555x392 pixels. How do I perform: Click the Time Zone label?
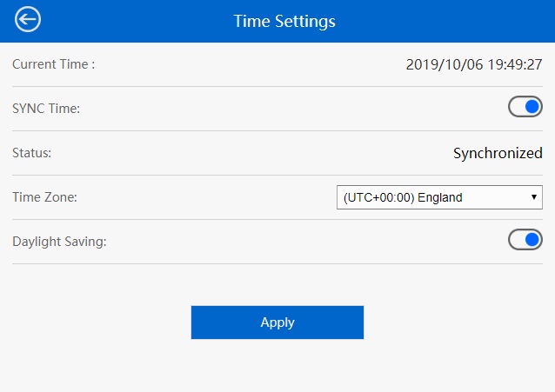[44, 197]
